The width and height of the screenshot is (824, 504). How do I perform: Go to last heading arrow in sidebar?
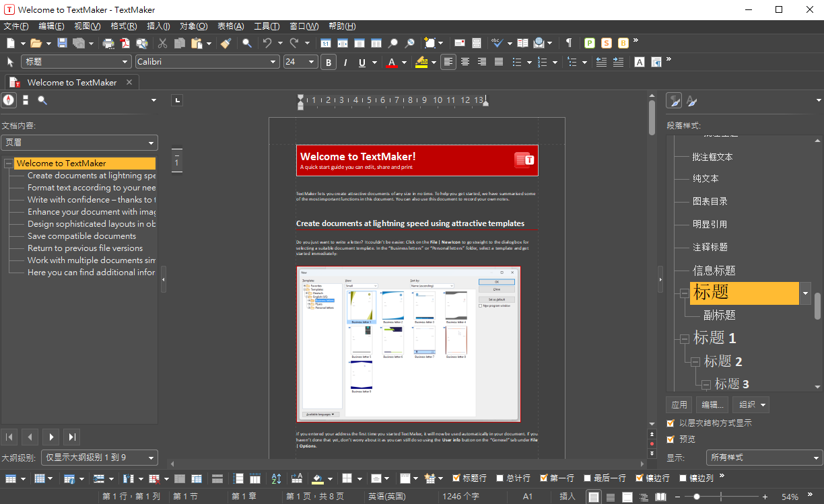tap(71, 437)
